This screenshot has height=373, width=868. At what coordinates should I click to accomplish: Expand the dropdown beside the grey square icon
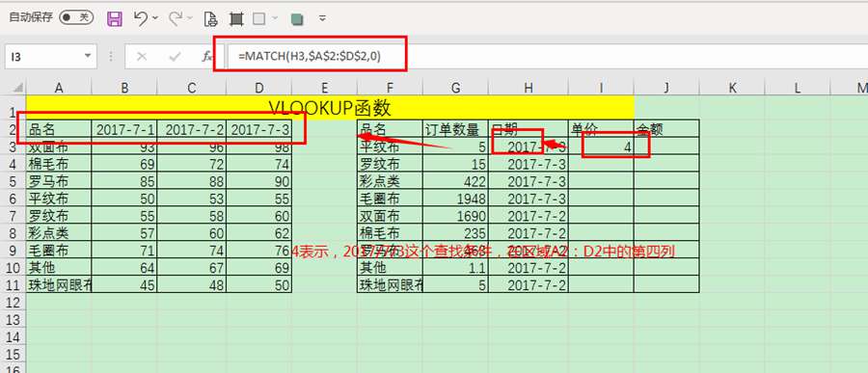coord(275,18)
